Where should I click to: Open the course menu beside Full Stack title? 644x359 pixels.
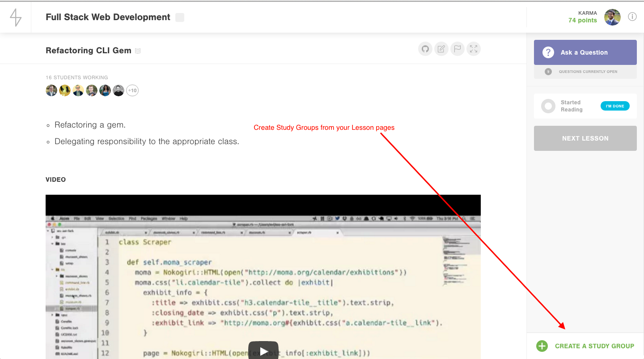179,17
